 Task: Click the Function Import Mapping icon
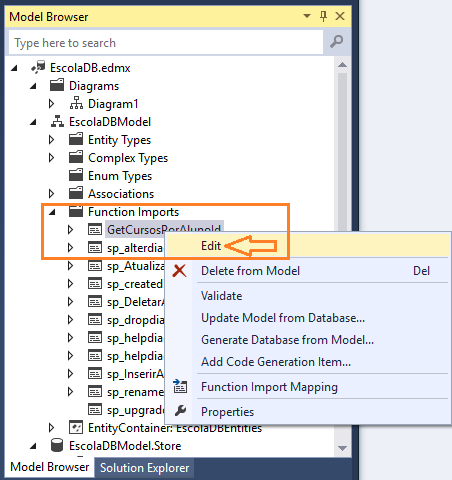[x=180, y=386]
